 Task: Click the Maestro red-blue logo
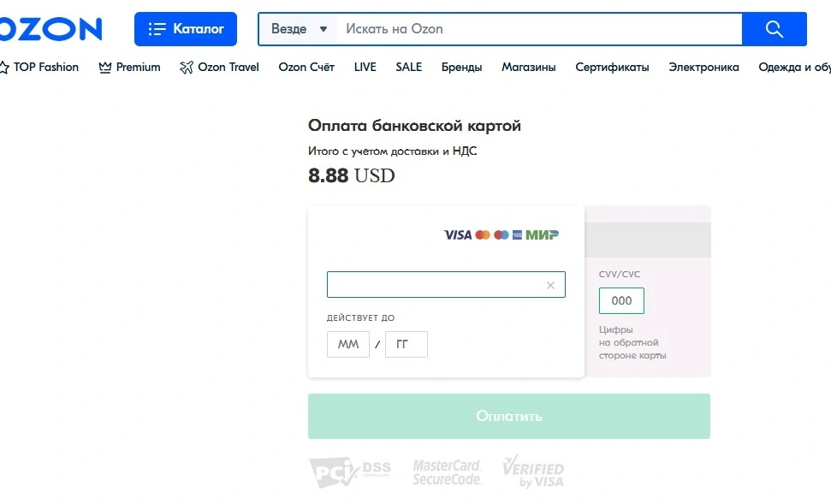click(501, 234)
